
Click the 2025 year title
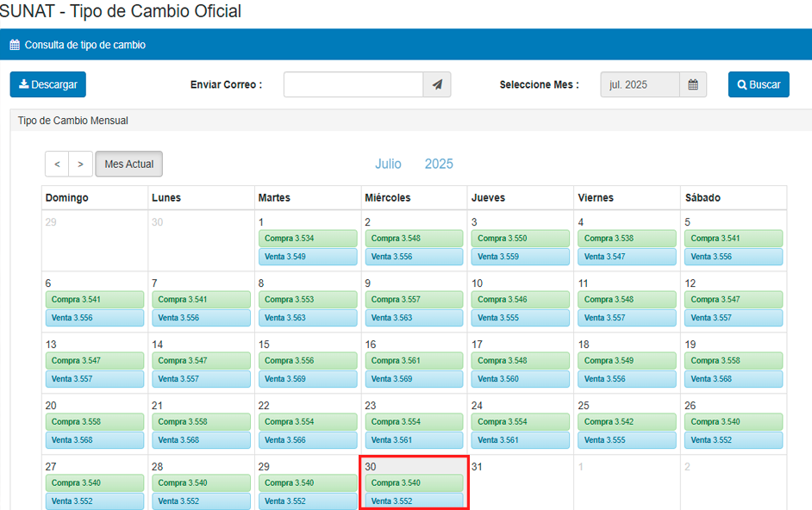pyautogui.click(x=439, y=164)
